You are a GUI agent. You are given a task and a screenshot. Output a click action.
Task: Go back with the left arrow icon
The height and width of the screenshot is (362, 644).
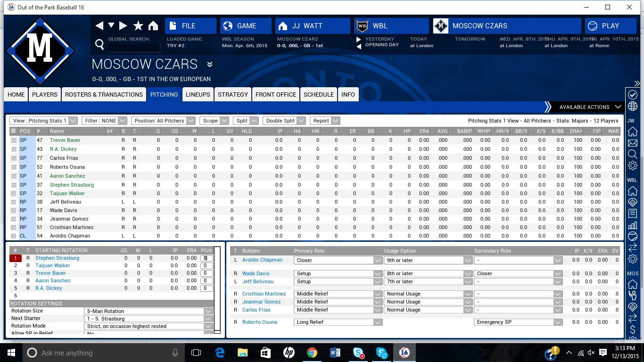(99, 25)
